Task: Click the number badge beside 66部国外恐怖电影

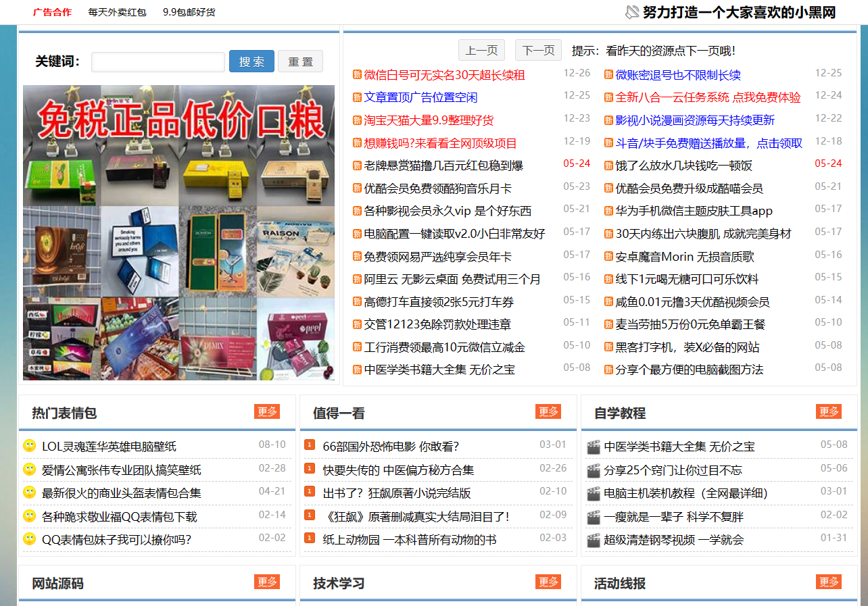Action: pyautogui.click(x=310, y=445)
